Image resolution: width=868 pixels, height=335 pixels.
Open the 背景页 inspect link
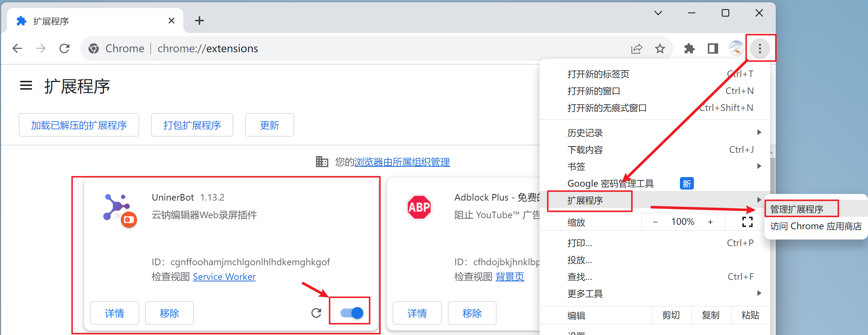(x=510, y=277)
